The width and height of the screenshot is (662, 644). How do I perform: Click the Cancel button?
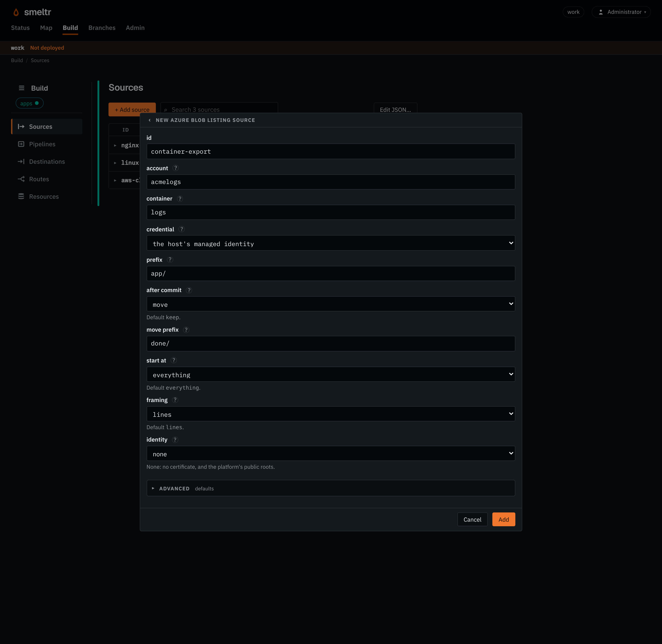point(472,520)
